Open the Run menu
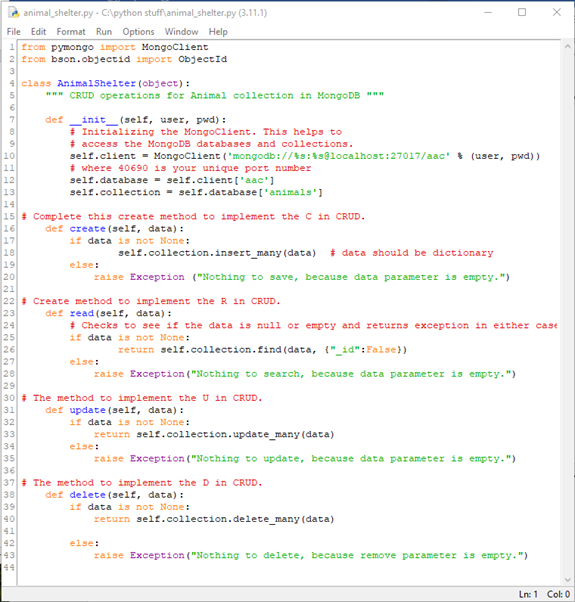 pos(104,32)
